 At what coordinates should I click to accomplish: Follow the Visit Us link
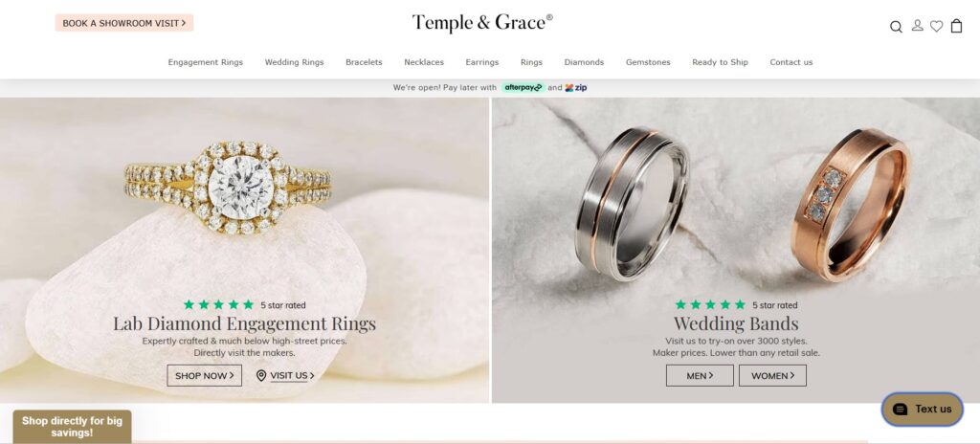coord(292,375)
